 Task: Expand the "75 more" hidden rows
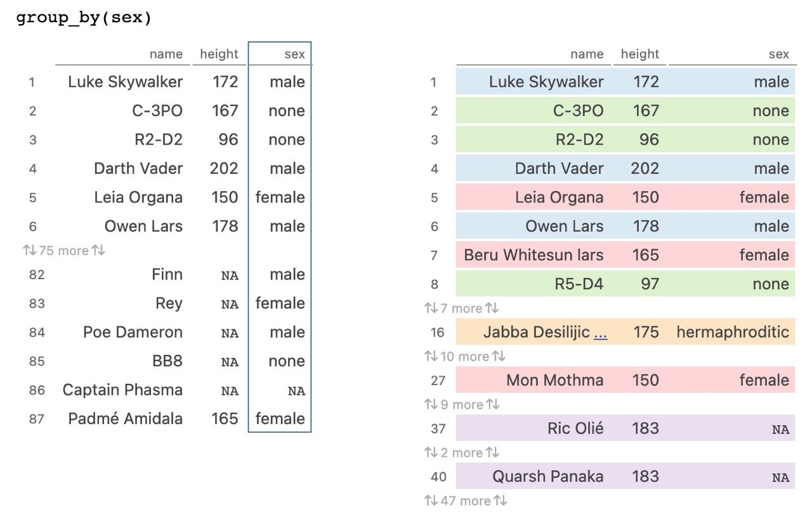tap(63, 251)
